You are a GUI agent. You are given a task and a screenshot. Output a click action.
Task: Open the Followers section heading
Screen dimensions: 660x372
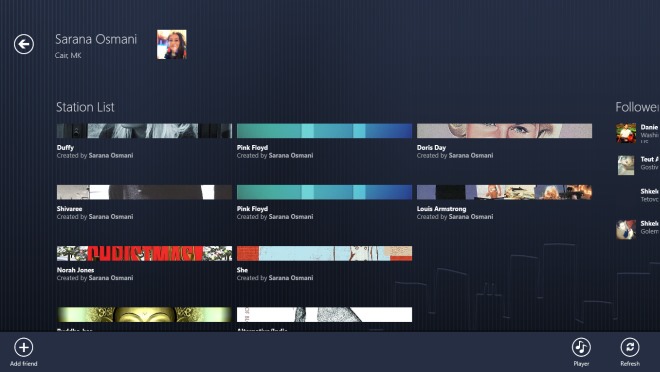tap(637, 107)
